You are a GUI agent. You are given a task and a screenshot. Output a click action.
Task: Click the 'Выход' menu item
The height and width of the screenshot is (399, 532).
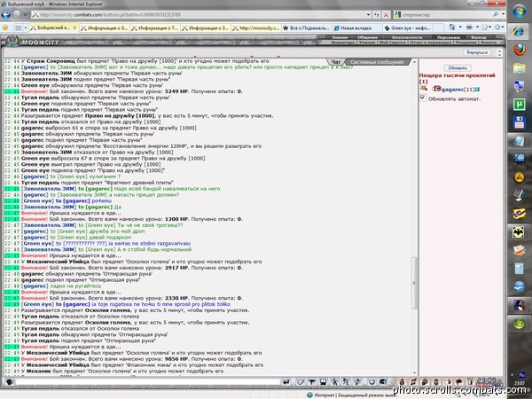pyautogui.click(x=479, y=37)
